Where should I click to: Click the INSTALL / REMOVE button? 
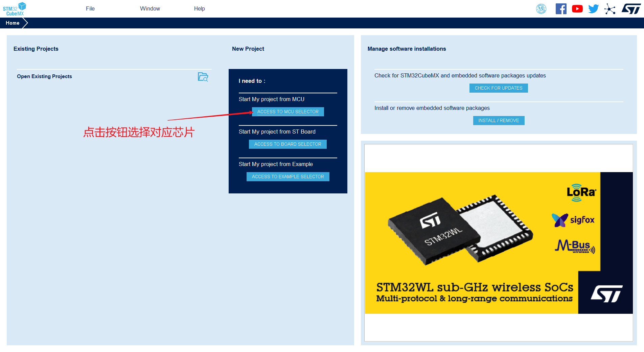[x=499, y=120]
